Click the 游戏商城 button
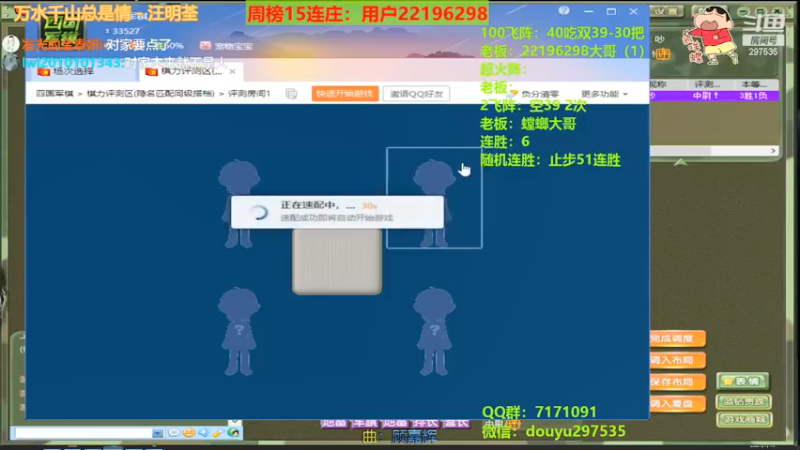 click(744, 420)
